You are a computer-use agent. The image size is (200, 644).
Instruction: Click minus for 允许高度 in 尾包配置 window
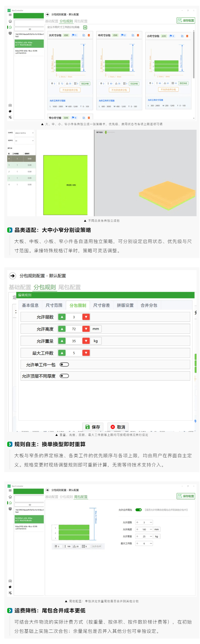click(x=151, y=529)
